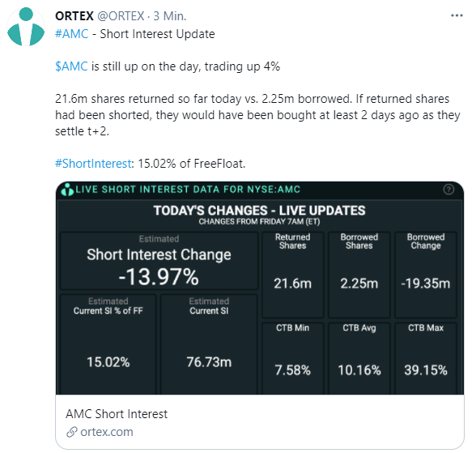Click the help question mark icon in the data card

click(x=448, y=190)
